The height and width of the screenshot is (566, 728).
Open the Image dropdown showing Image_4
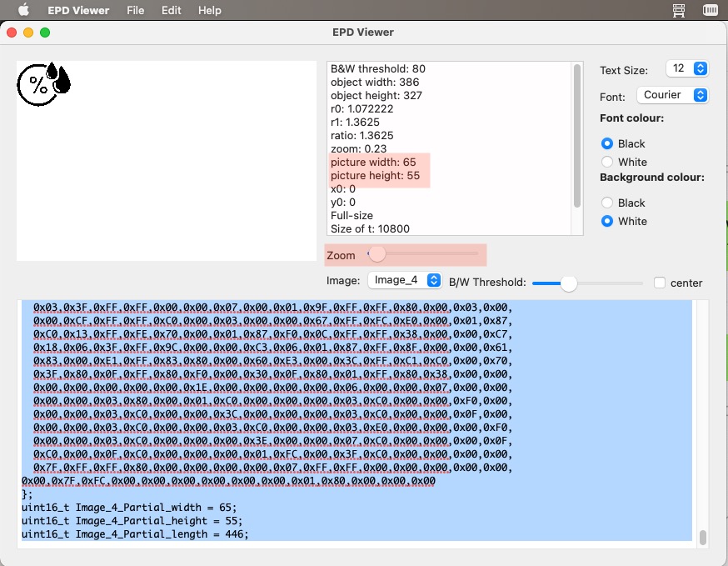point(404,280)
